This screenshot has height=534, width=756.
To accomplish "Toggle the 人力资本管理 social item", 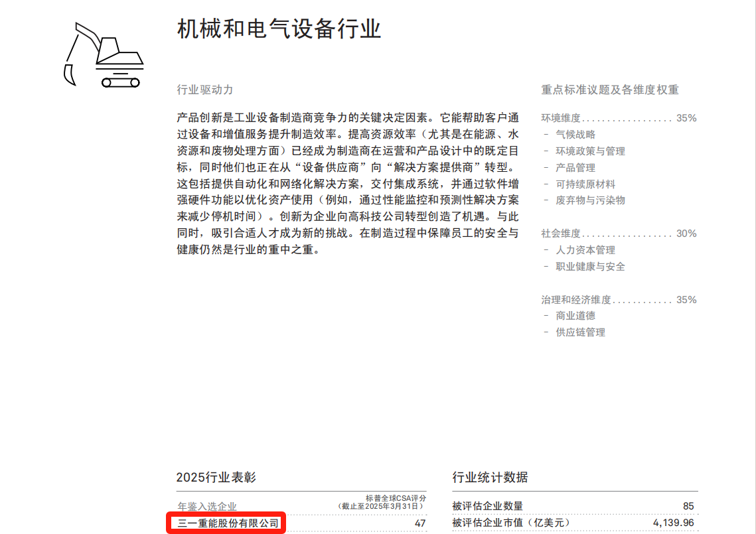I will point(585,250).
